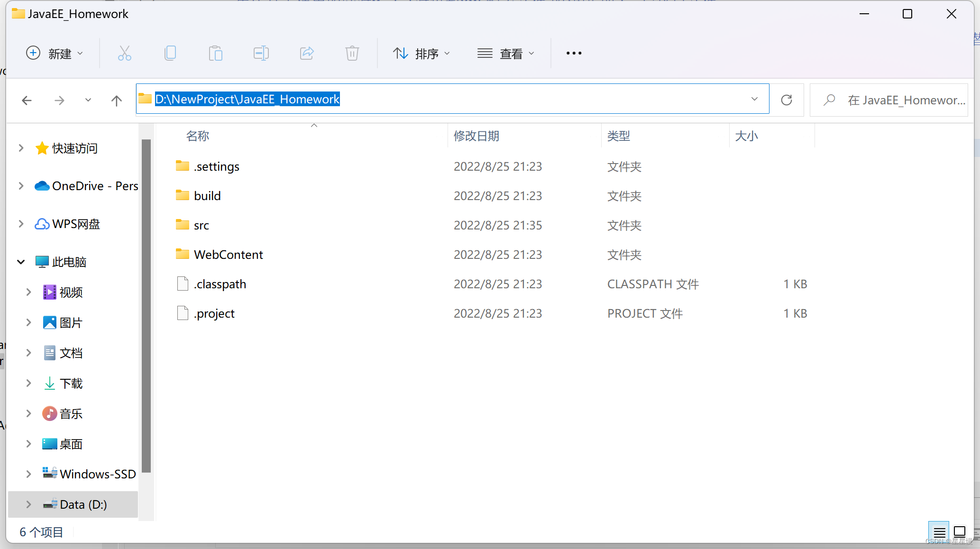Switch to details view using bottom-right toggle
This screenshot has height=549, width=980.
pos(939,532)
